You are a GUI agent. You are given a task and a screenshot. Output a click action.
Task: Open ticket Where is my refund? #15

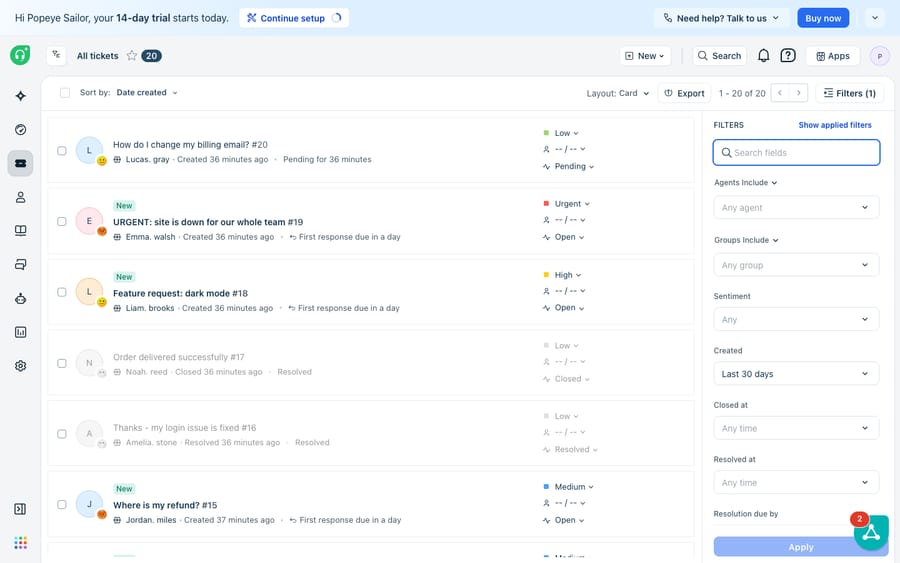pos(165,505)
